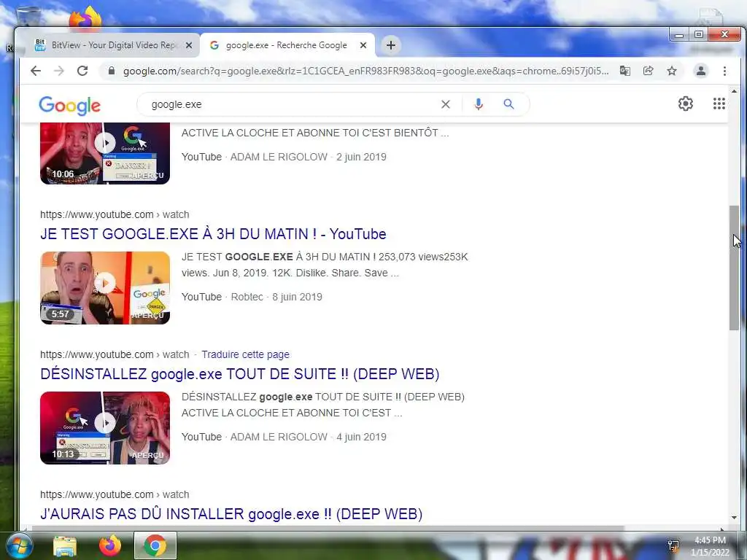Open the translate page icon
This screenshot has width=747, height=560.
click(624, 71)
